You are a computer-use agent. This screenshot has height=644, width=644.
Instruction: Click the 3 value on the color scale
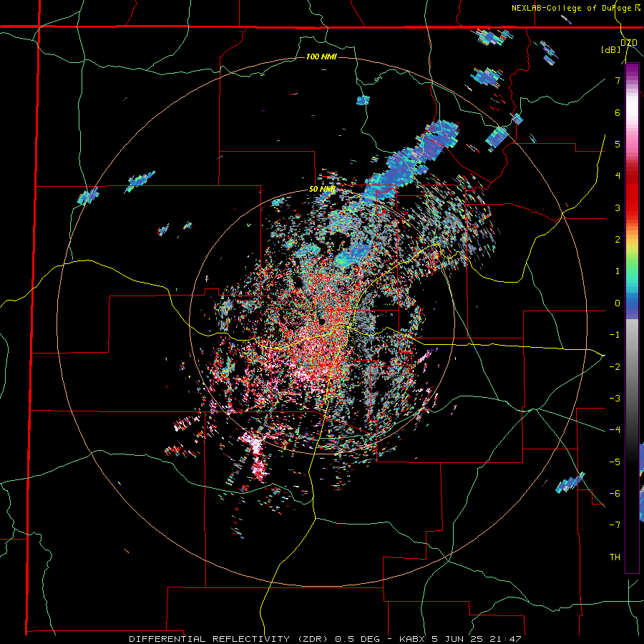[x=618, y=208]
